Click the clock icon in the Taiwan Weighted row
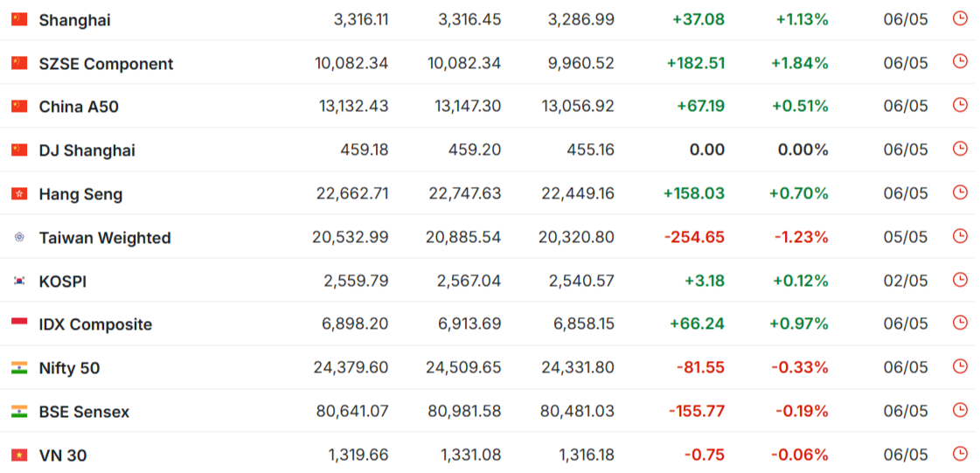The width and height of the screenshot is (980, 473). coord(959,236)
